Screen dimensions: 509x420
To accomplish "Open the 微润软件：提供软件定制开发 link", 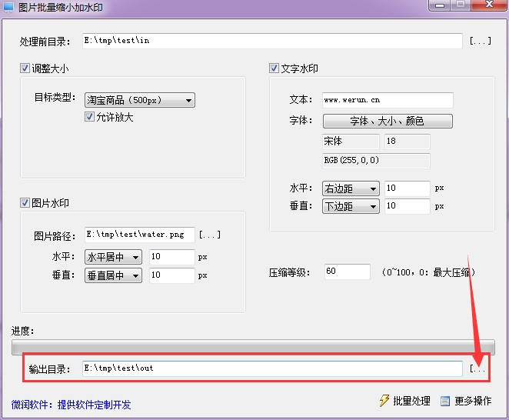I will [71, 405].
